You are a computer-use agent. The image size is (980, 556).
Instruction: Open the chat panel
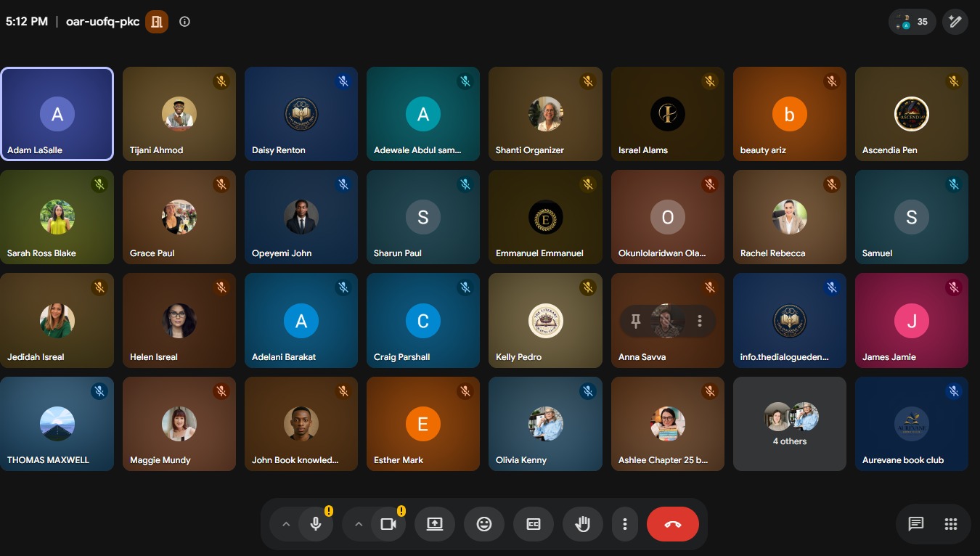916,524
